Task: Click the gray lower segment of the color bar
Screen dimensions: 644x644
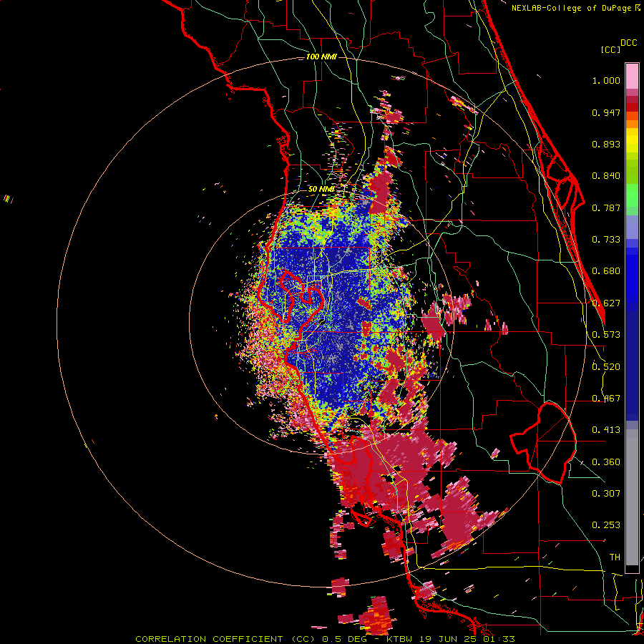Action: [632, 497]
